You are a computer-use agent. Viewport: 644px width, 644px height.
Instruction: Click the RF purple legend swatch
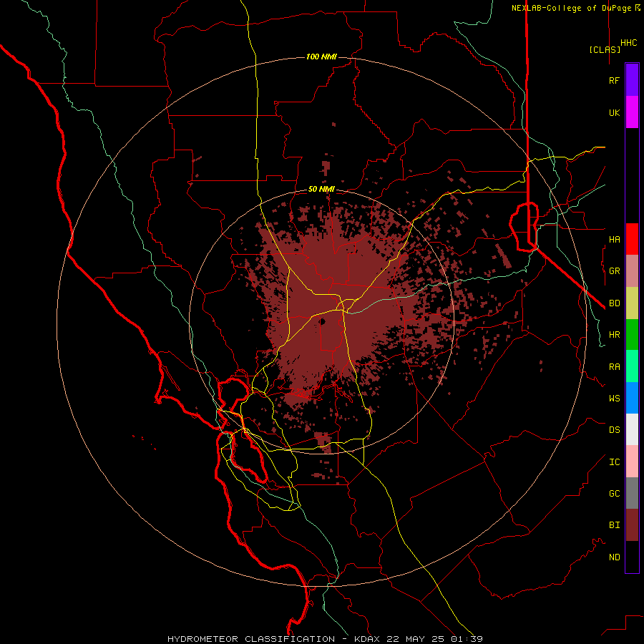pyautogui.click(x=632, y=80)
